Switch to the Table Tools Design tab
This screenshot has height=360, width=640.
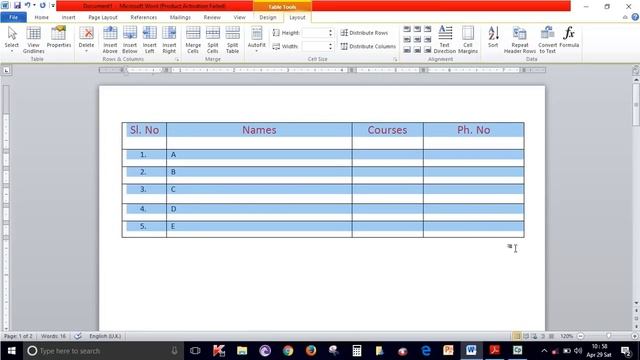[268, 18]
